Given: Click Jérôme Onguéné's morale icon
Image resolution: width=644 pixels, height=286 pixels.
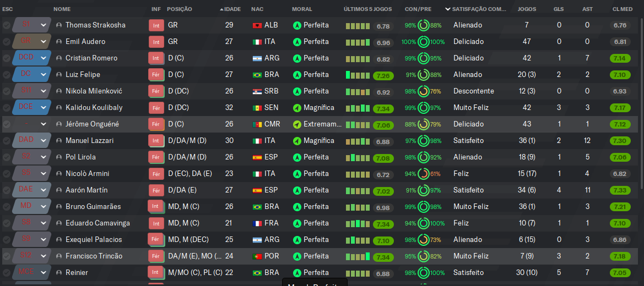Looking at the screenshot, I should (297, 124).
